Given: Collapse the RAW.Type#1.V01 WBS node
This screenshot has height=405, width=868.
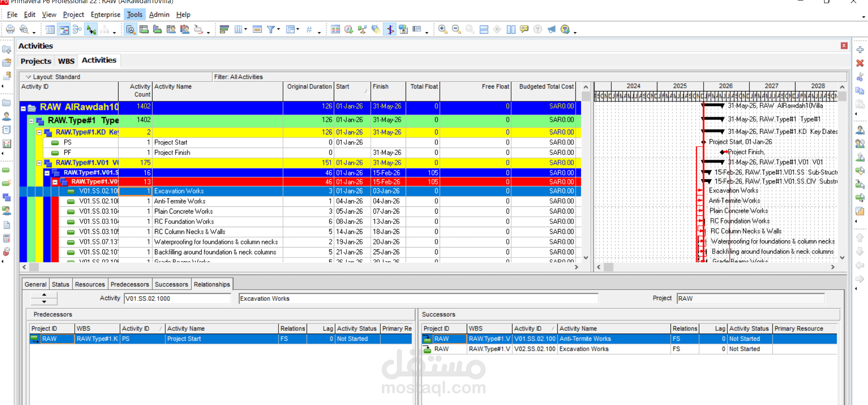Looking at the screenshot, I should pyautogui.click(x=39, y=163).
